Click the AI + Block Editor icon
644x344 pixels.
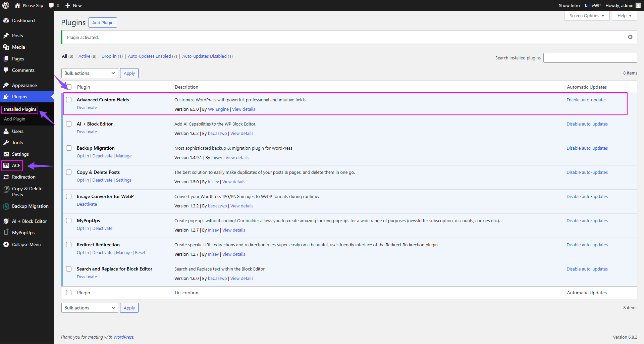(6, 221)
